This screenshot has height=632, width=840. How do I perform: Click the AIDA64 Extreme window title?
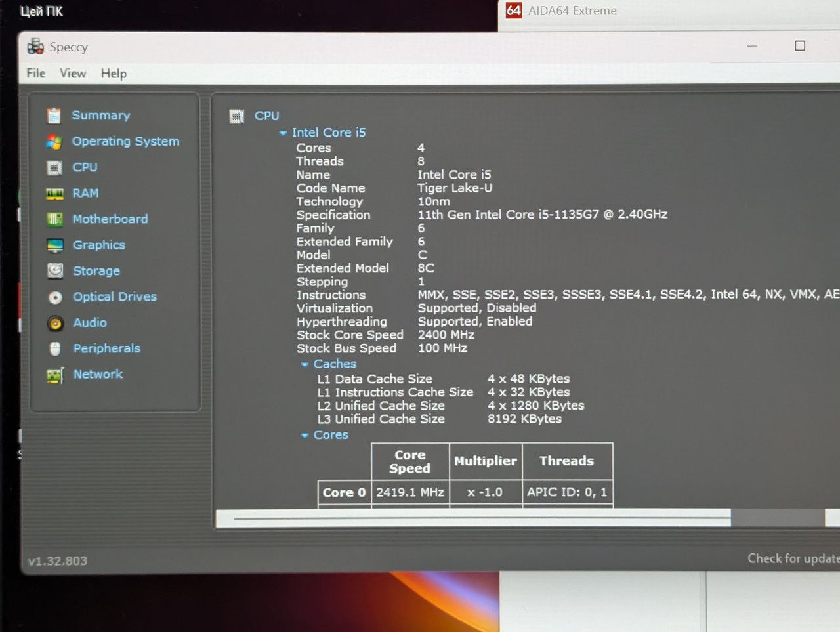[x=573, y=11]
